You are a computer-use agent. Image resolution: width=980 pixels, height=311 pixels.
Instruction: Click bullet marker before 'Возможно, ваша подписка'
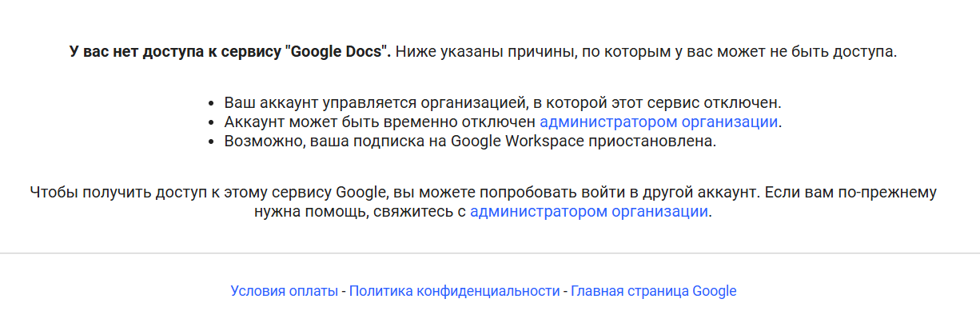(211, 142)
